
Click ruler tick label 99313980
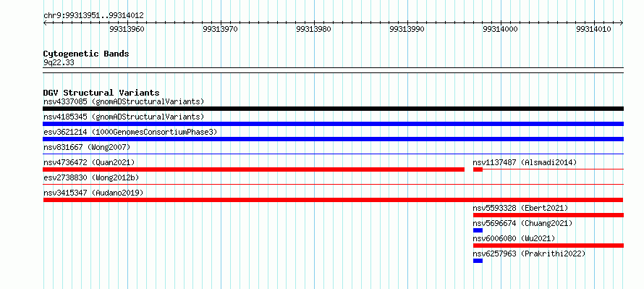point(314,29)
